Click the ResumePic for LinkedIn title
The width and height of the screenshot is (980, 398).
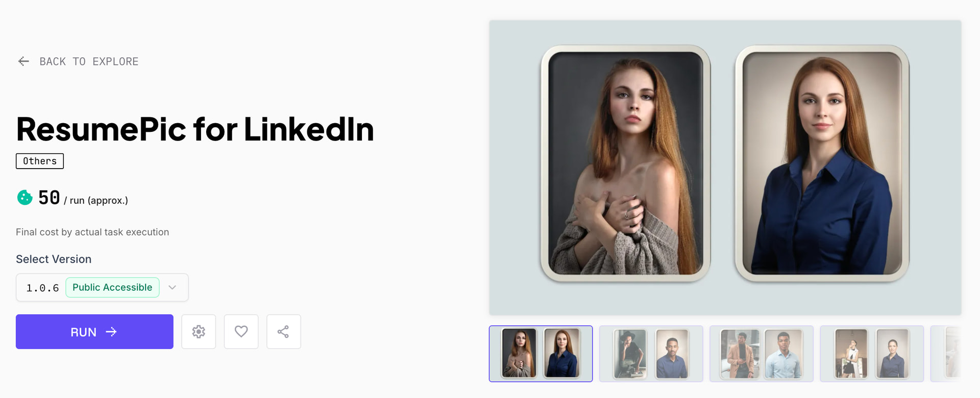pos(195,129)
